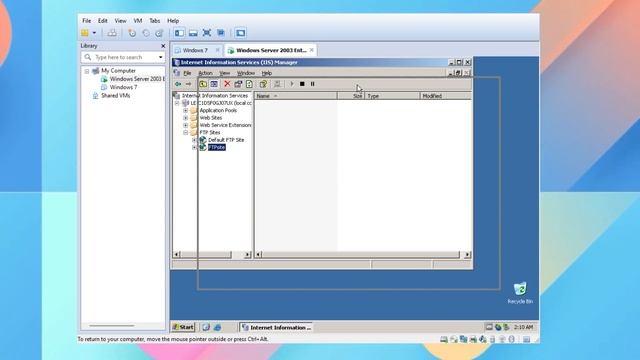The image size is (640, 360).
Task: Stop the FTP site with stop icon
Action: pyautogui.click(x=302, y=84)
